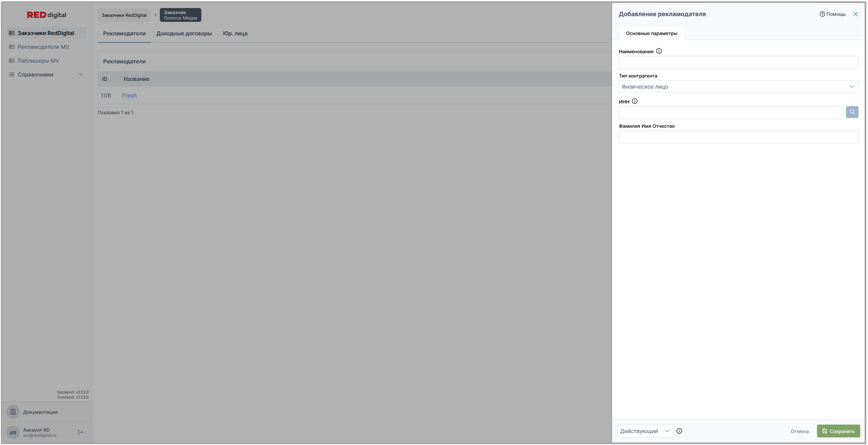Click info icon beside Действующий status dropdown

click(x=679, y=431)
